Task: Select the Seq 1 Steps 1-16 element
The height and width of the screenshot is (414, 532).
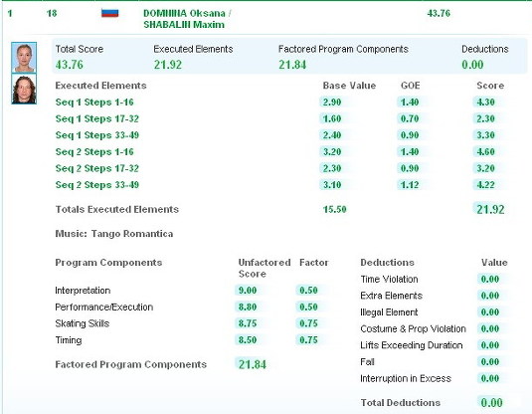Action: coord(94,103)
